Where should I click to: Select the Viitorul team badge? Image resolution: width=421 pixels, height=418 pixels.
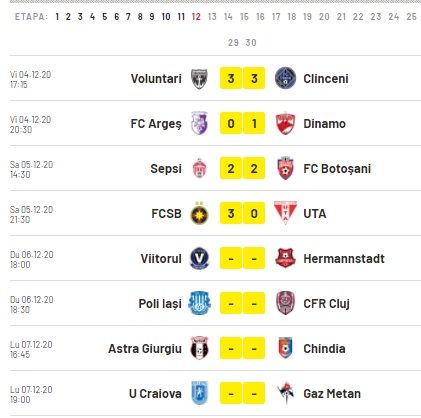(x=199, y=258)
